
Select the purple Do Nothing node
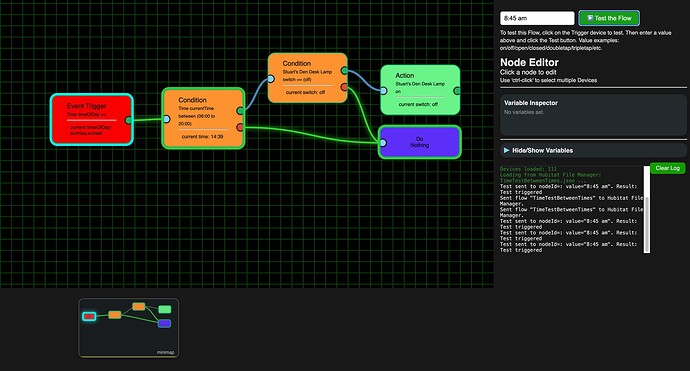pyautogui.click(x=420, y=142)
